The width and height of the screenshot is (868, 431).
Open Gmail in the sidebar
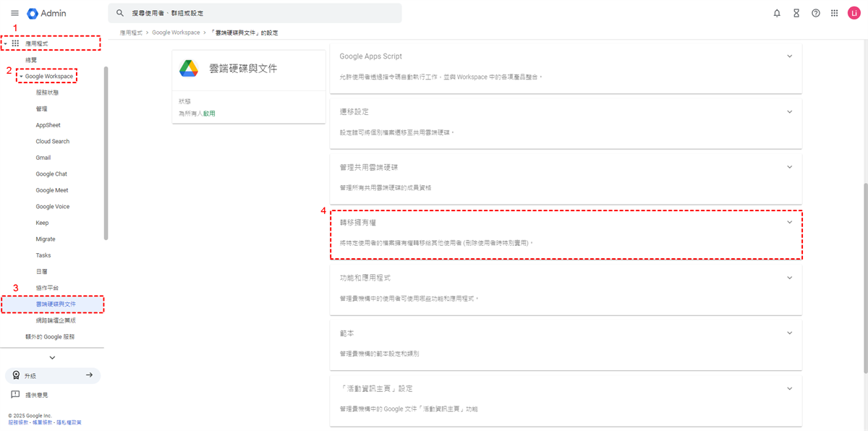pos(43,158)
